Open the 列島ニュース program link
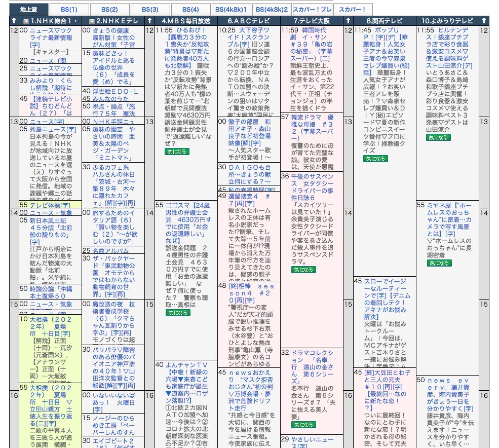Screen dimensions: 499x448 click(53, 130)
